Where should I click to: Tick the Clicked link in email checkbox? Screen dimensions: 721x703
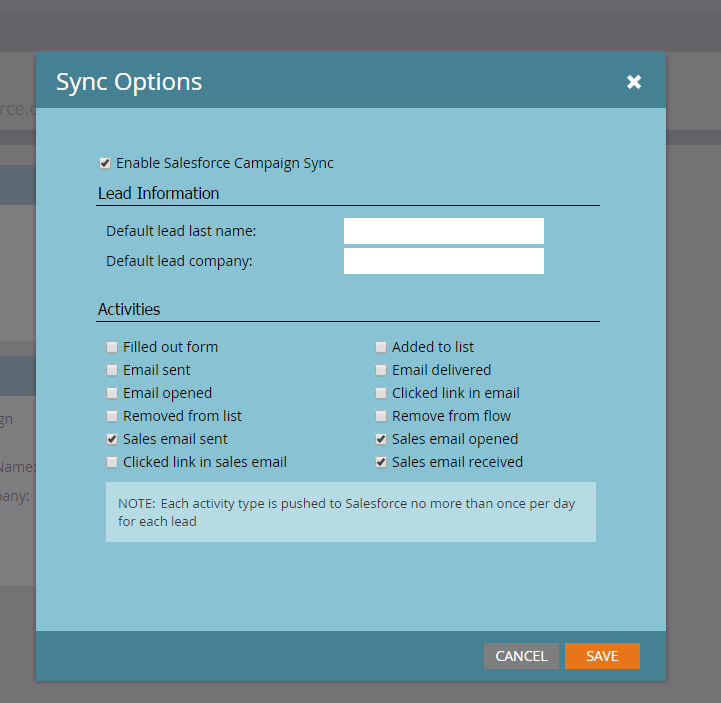pyautogui.click(x=381, y=393)
